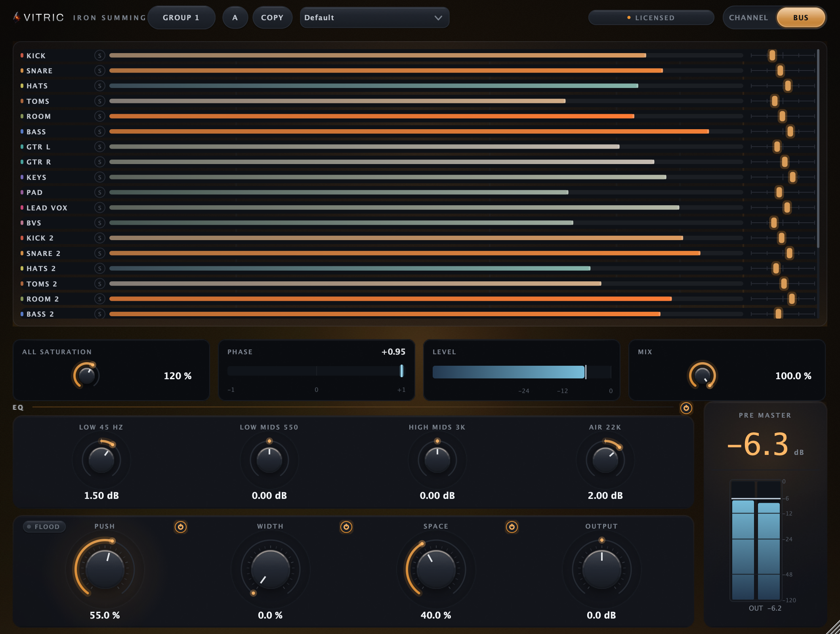Screen dimensions: 840x634
Task: Solo the TOMS channel
Action: click(x=99, y=101)
